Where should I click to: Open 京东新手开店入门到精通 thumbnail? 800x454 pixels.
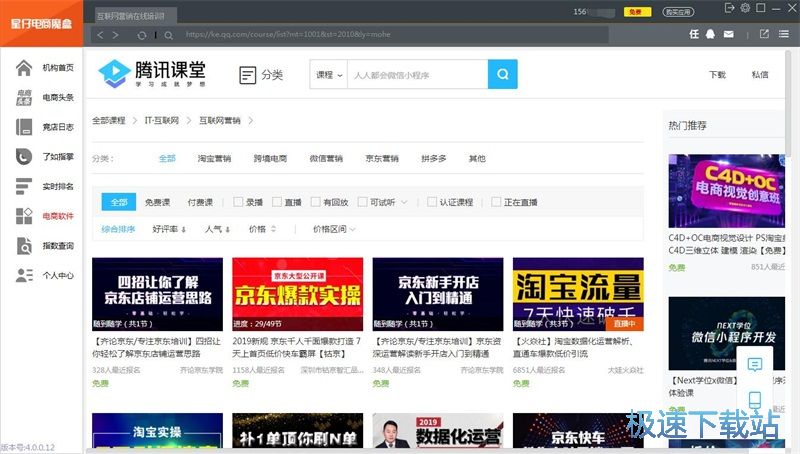[438, 294]
